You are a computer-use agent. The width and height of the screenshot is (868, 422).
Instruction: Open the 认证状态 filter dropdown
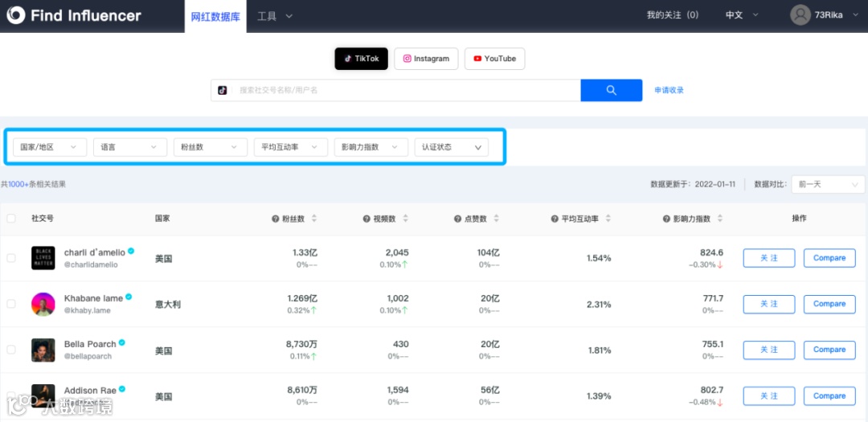click(x=452, y=147)
